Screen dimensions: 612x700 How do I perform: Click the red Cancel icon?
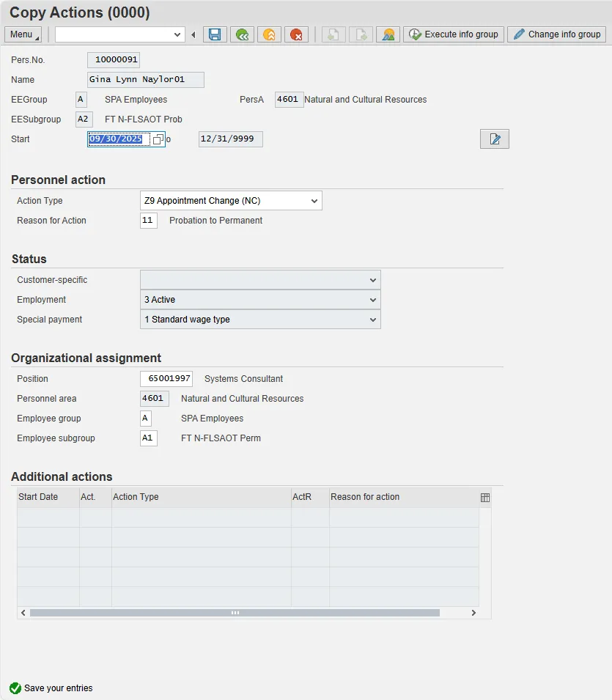(x=296, y=34)
